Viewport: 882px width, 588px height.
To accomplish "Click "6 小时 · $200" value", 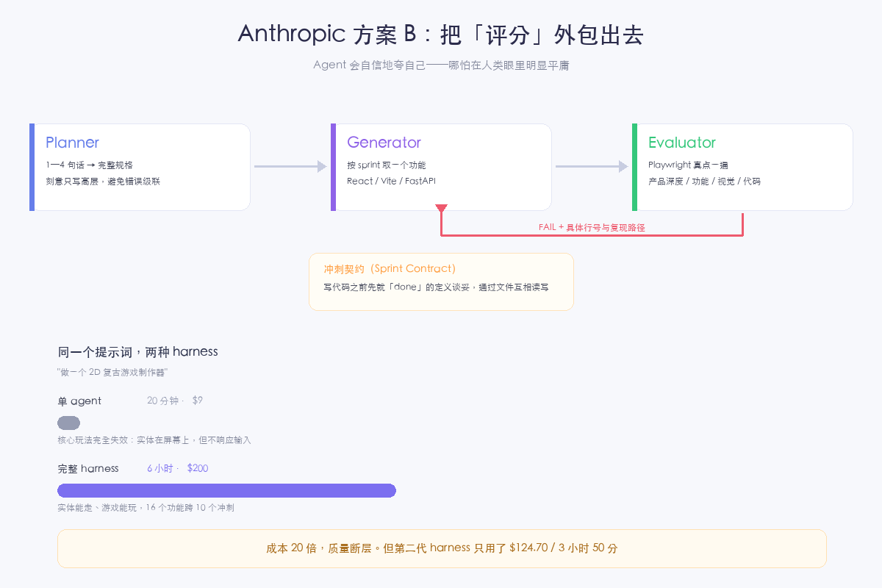I will pos(177,468).
